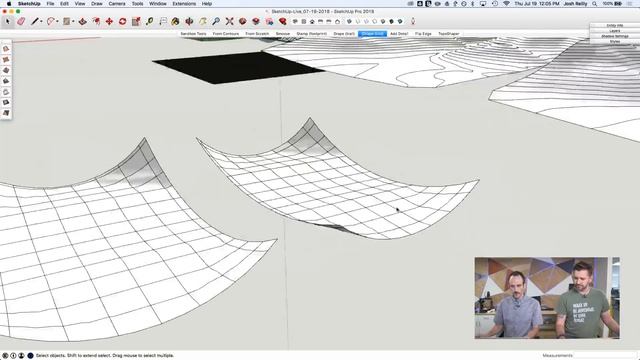640x360 pixels.
Task: Open the Extensions menu
Action: coord(184,4)
